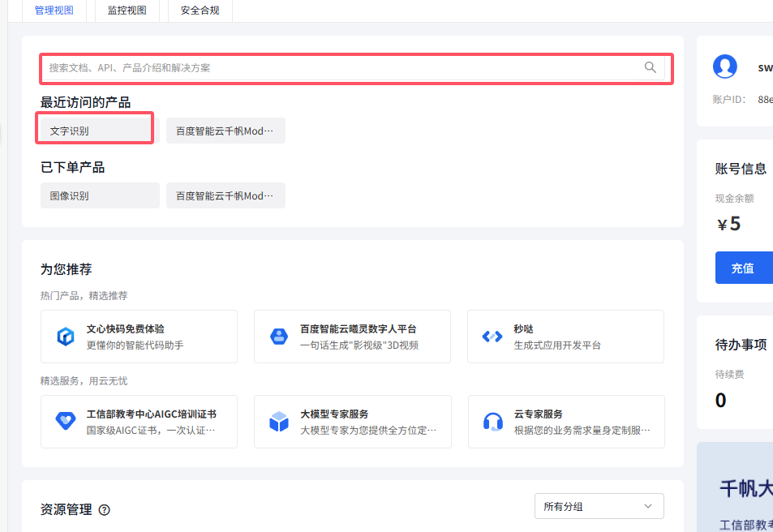Click the 云专家服务 headset icon
The image size is (773, 532).
coord(492,422)
